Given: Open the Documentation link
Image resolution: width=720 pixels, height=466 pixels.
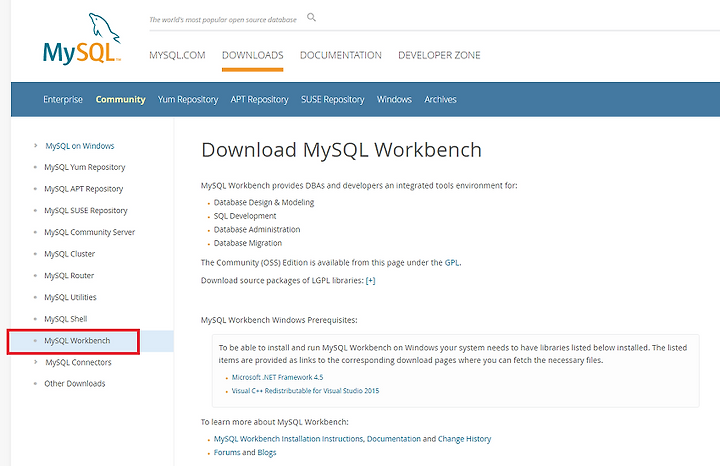Looking at the screenshot, I should coord(394,439).
